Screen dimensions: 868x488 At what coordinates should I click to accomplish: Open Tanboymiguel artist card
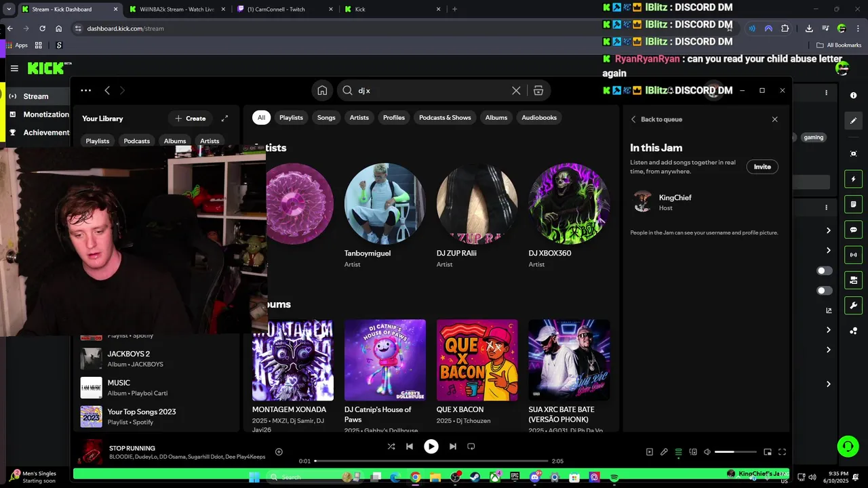(x=385, y=216)
